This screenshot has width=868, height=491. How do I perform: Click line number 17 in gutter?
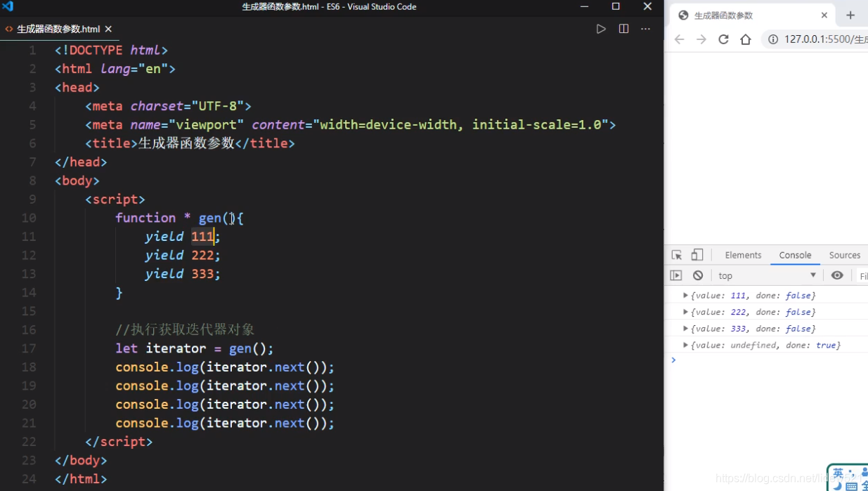click(29, 348)
